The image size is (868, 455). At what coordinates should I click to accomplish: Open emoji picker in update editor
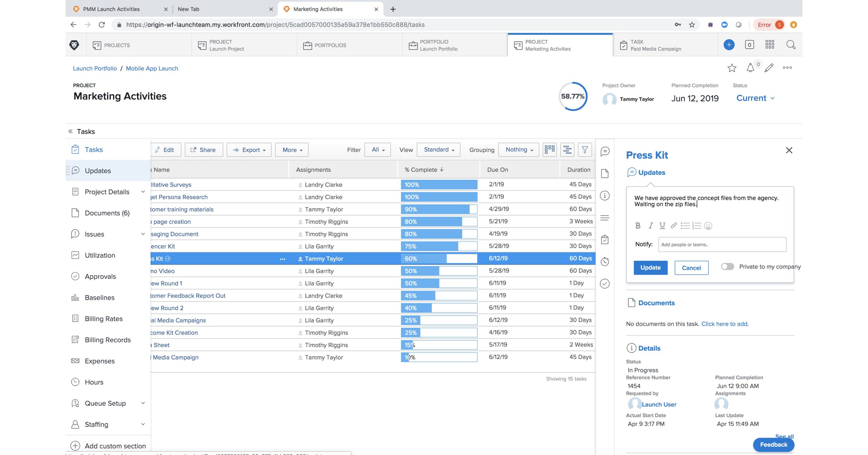(x=708, y=226)
